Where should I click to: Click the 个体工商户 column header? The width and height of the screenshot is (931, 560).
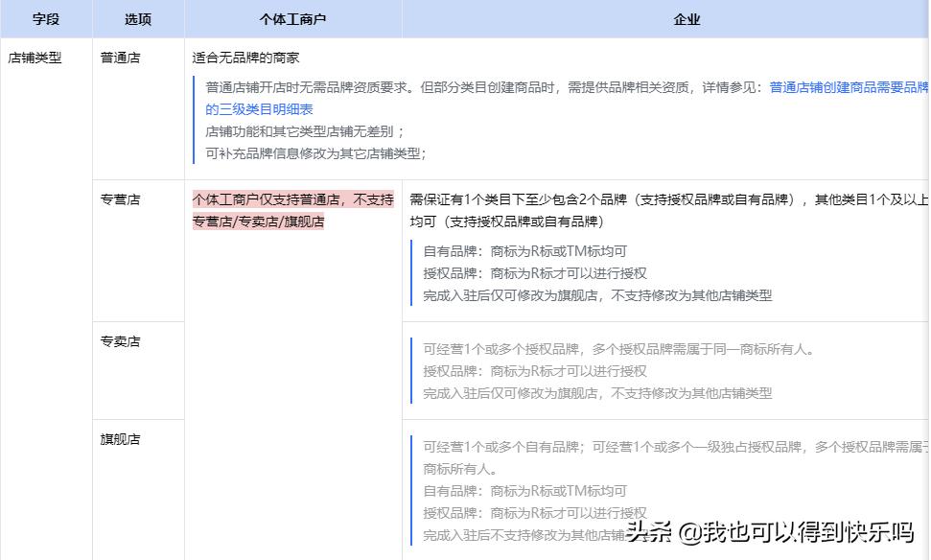pos(292,18)
